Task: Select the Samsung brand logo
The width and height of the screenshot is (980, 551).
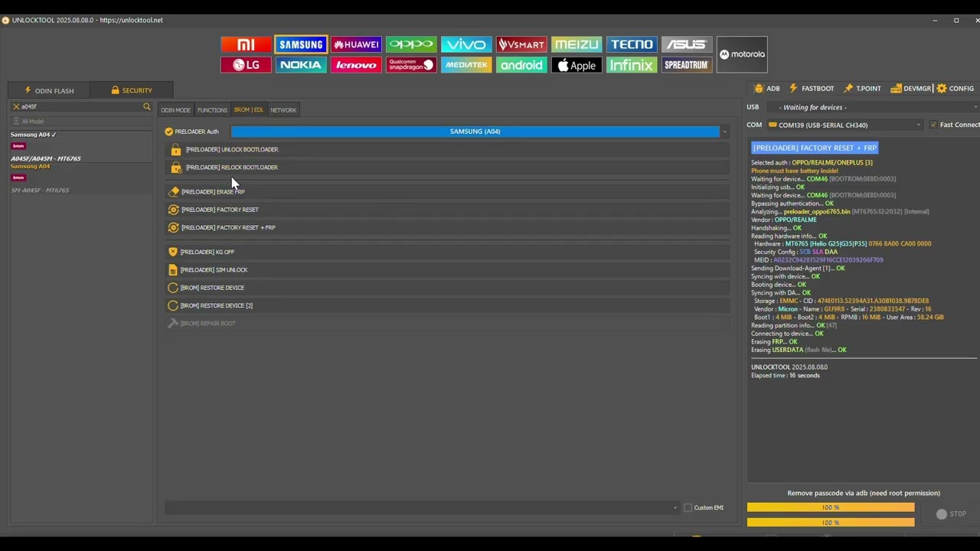Action: click(x=301, y=44)
